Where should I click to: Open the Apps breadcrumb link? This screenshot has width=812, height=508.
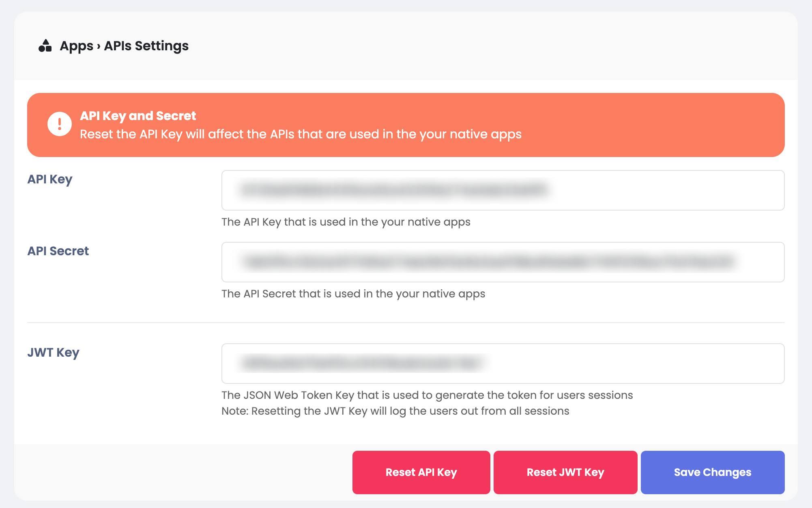click(x=77, y=46)
